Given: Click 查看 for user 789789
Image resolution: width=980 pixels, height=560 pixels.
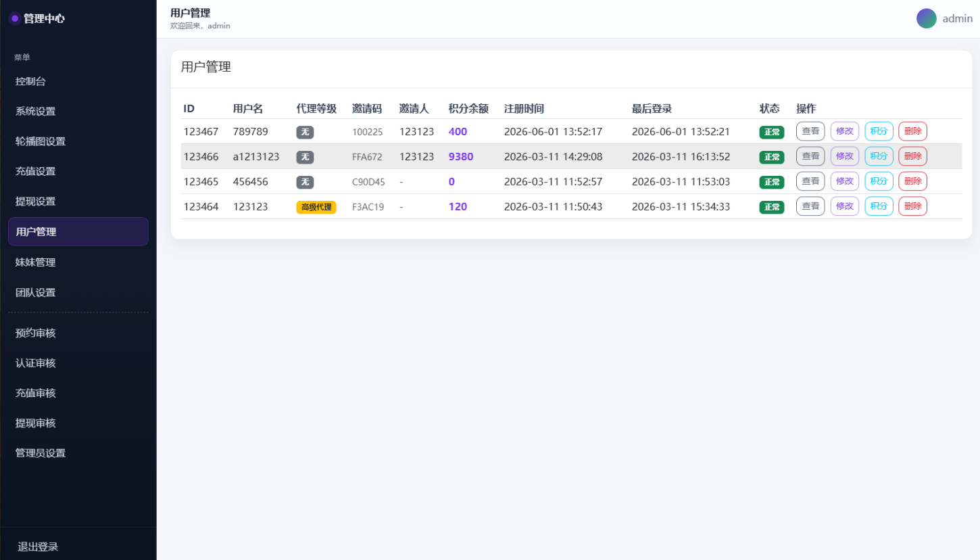Looking at the screenshot, I should coord(810,131).
